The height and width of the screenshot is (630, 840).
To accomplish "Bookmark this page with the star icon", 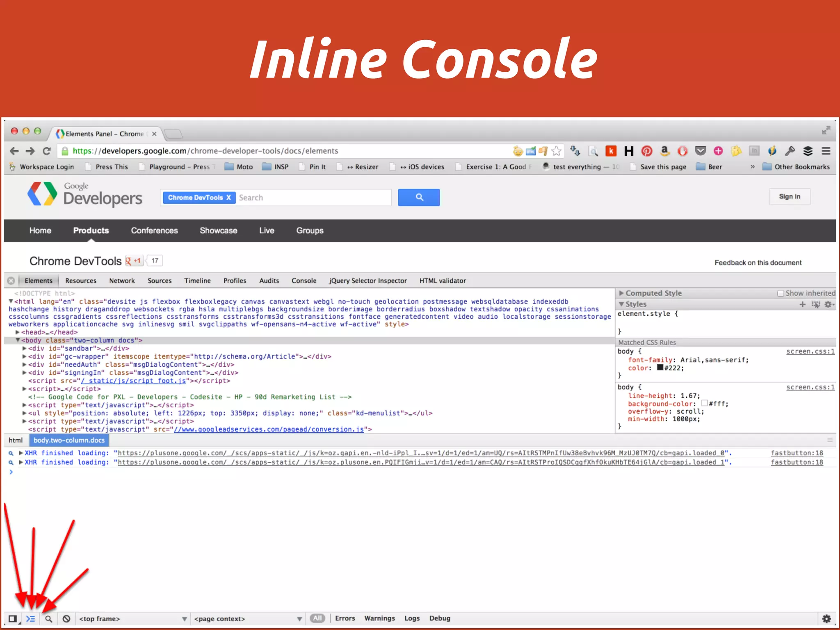I will 556,151.
